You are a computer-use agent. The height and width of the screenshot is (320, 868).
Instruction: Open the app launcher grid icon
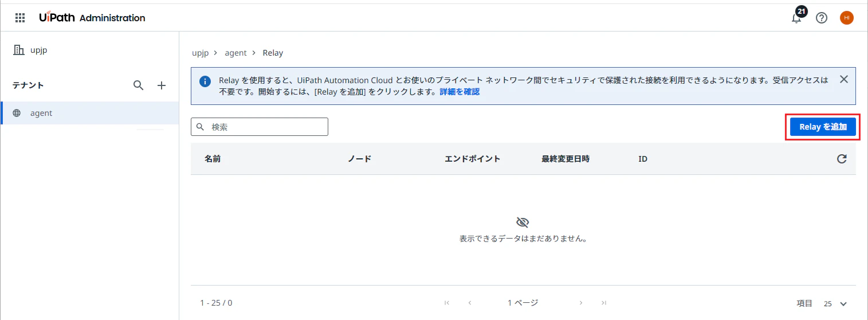pyautogui.click(x=20, y=18)
